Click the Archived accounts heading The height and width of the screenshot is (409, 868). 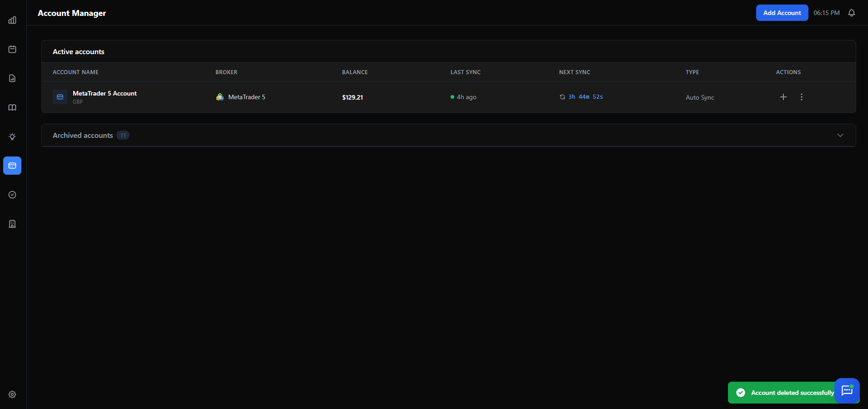pos(83,135)
